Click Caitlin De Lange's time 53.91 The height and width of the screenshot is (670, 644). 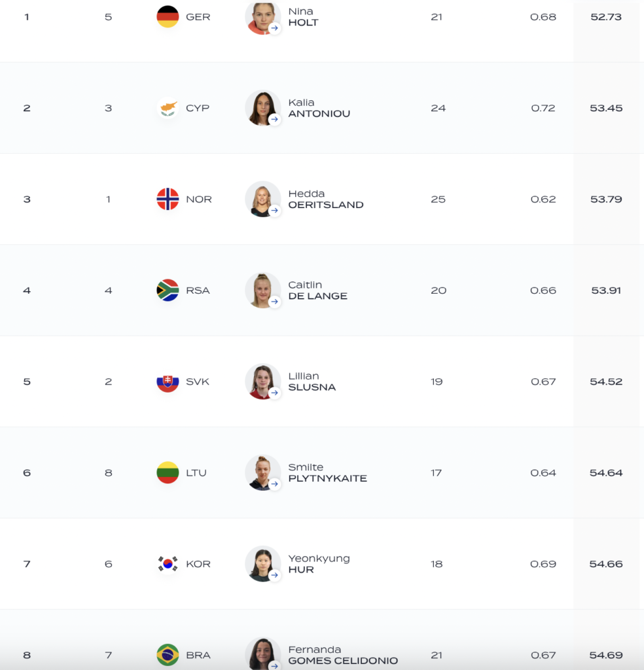[x=606, y=291]
